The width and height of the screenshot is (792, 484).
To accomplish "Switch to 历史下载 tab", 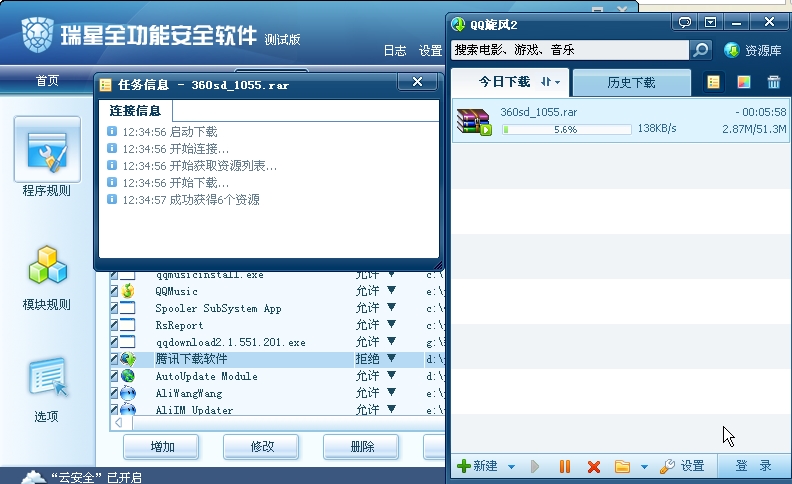I will [x=631, y=83].
